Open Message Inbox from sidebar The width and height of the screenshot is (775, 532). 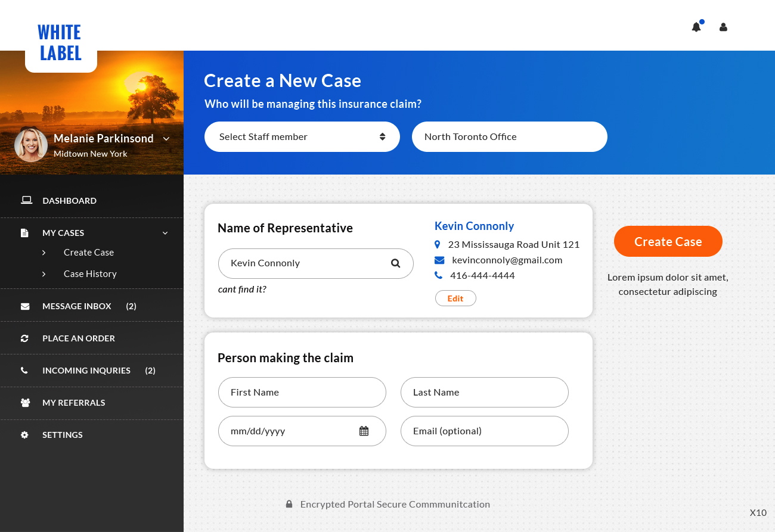(x=76, y=306)
